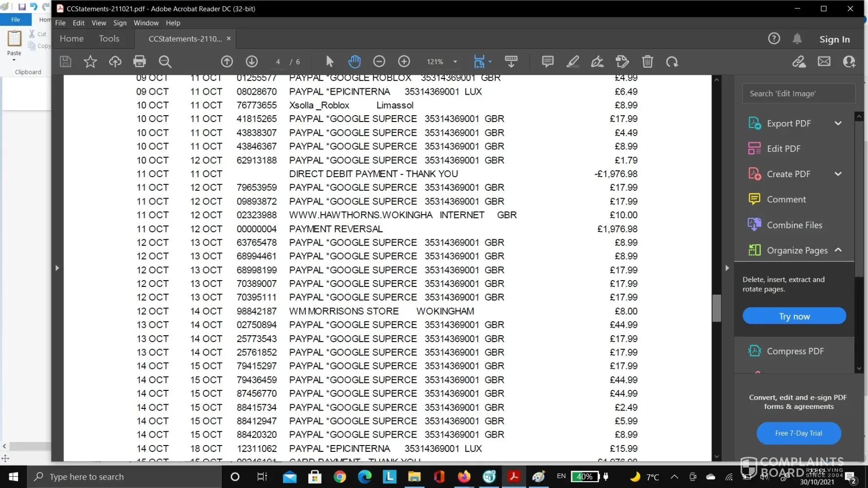The height and width of the screenshot is (488, 868).
Task: Click the Try now button
Action: pos(794,316)
